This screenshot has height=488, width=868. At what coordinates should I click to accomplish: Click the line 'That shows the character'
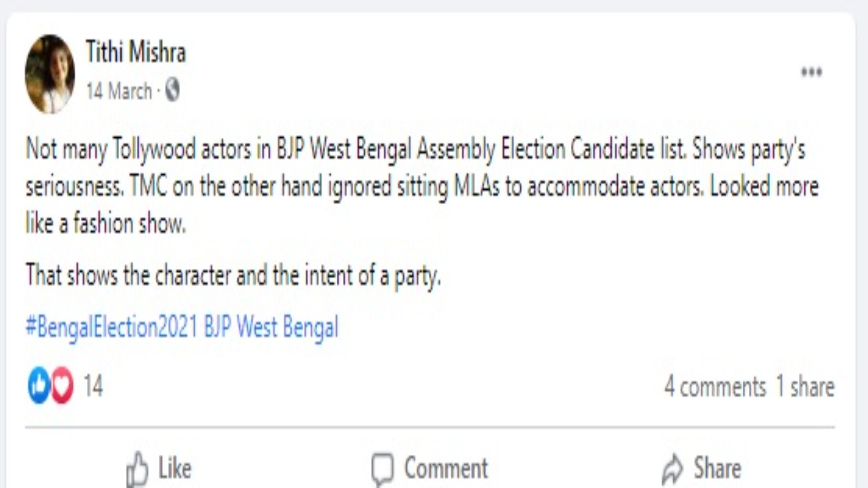tap(233, 275)
